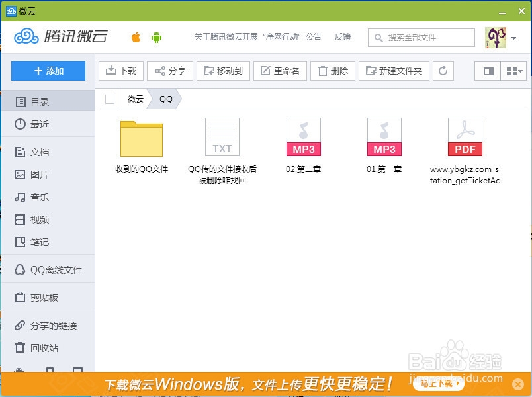
Task: Minimize the 微云 window
Action: tap(502, 12)
